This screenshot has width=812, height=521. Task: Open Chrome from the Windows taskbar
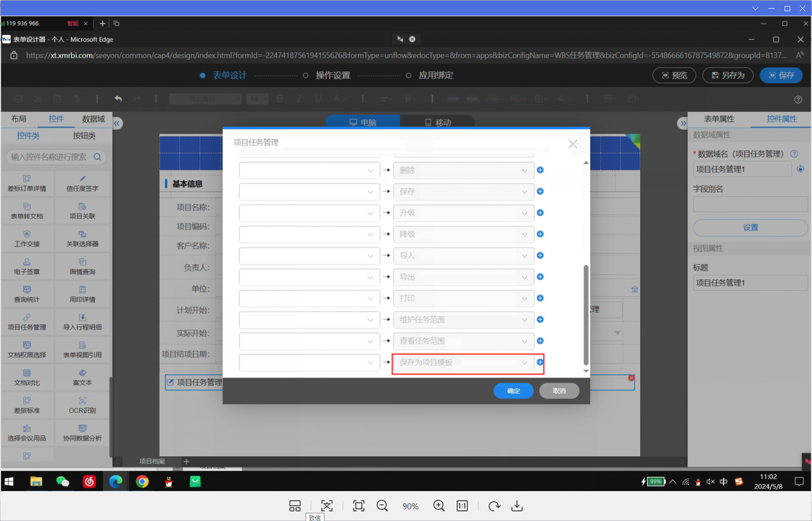(142, 481)
